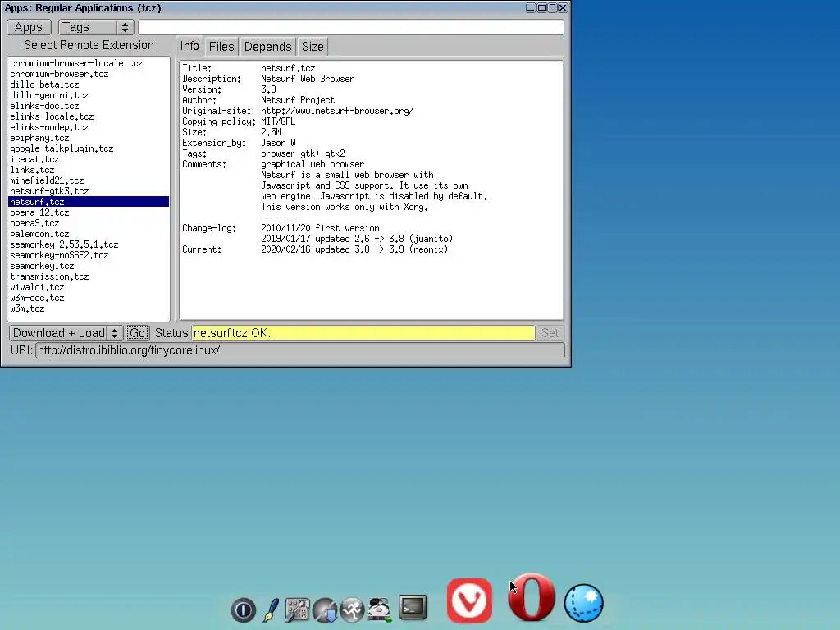Select transmission.tcz extension
Image resolution: width=840 pixels, height=630 pixels.
tap(89, 277)
